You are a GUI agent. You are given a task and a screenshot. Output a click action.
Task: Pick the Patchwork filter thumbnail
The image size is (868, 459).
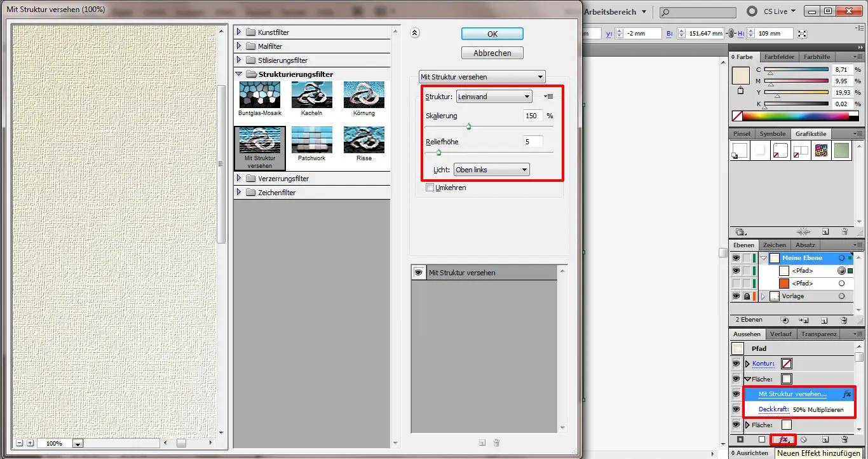point(311,140)
